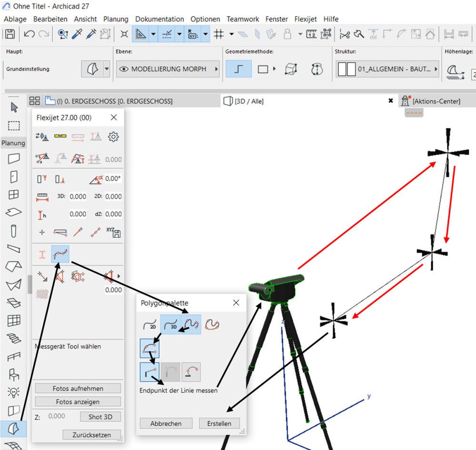The width and height of the screenshot is (476, 450).
Task: Open the Bearbeiten menu
Action: (x=50, y=19)
